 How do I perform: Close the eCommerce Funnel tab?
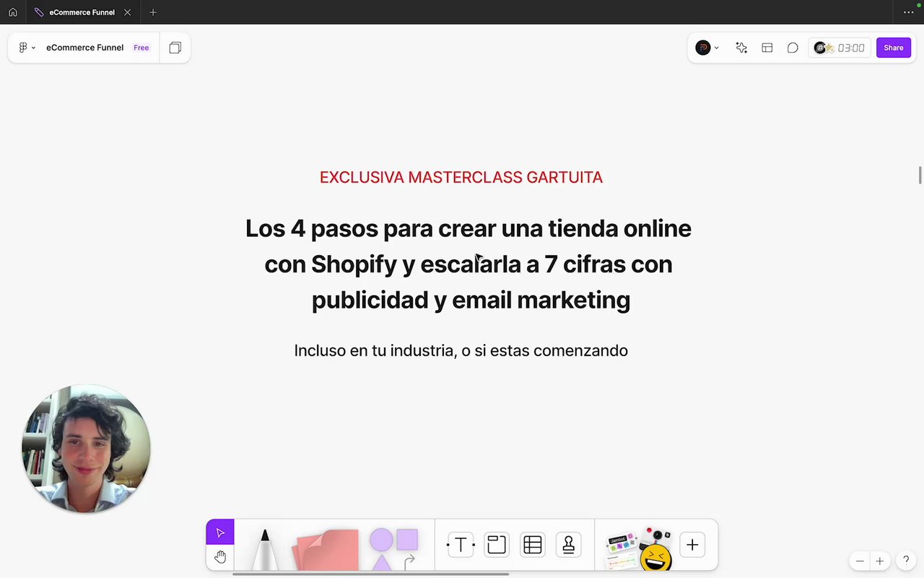click(128, 12)
